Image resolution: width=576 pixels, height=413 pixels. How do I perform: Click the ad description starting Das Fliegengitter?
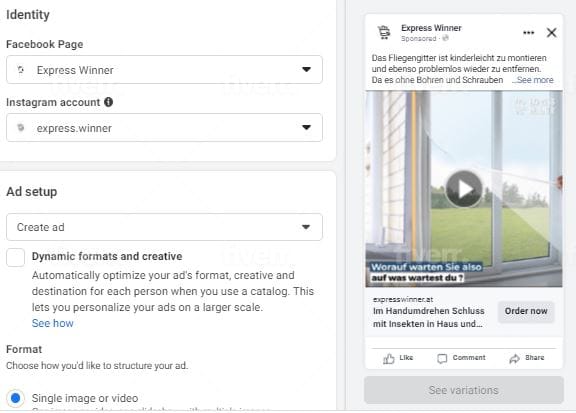point(459,69)
